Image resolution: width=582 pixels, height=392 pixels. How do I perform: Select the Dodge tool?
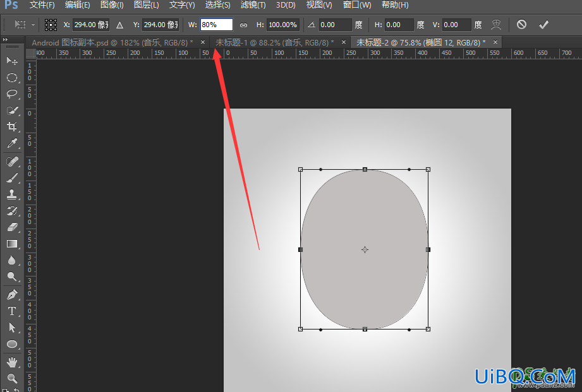pos(12,276)
